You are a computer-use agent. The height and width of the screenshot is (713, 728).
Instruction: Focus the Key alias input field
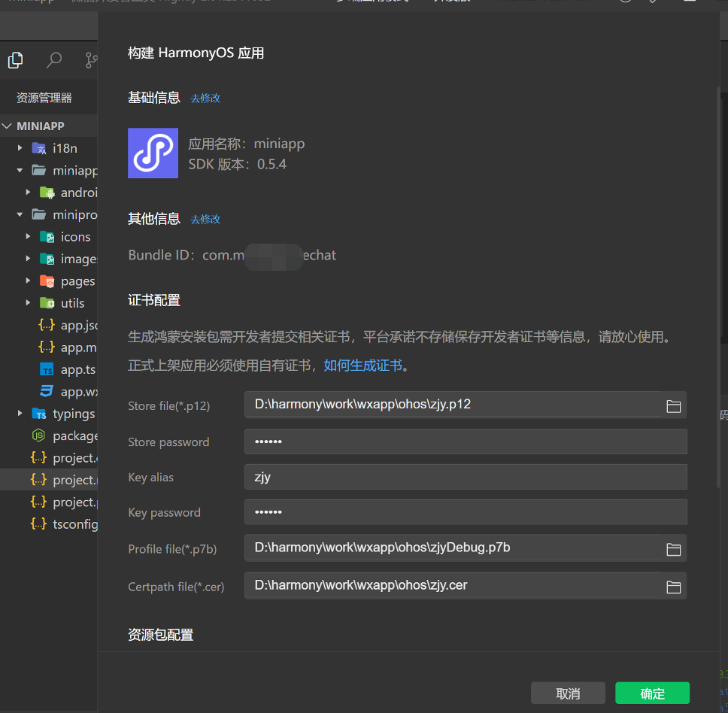click(465, 478)
